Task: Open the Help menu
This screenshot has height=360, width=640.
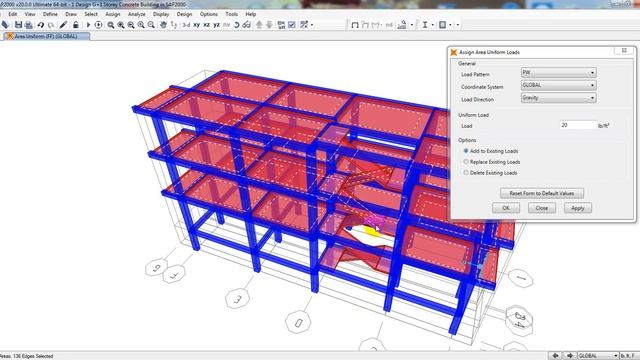Action: click(251, 14)
